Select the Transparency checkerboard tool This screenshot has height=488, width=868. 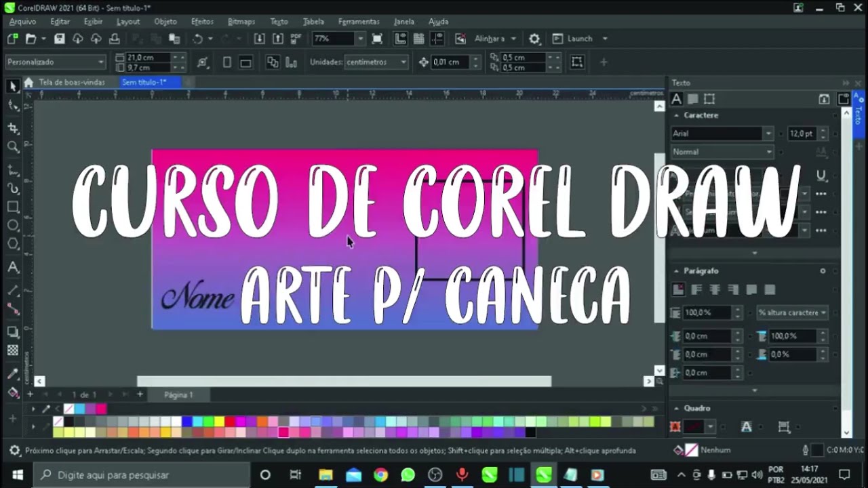(x=13, y=350)
